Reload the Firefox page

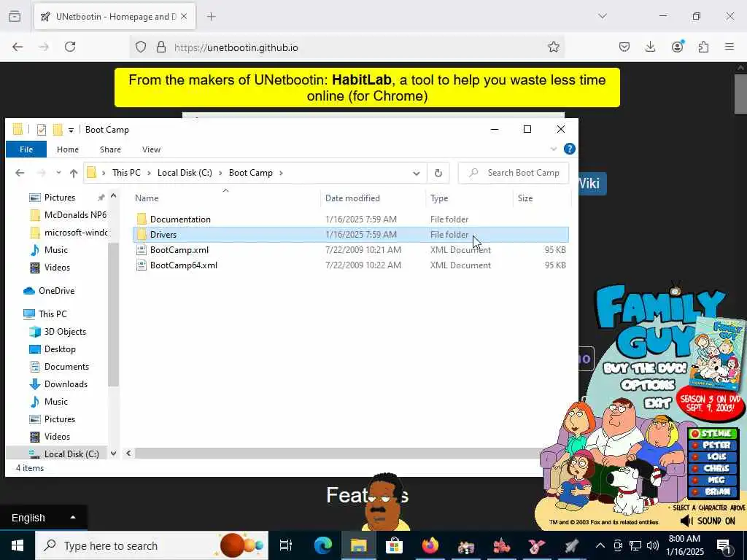70,47
